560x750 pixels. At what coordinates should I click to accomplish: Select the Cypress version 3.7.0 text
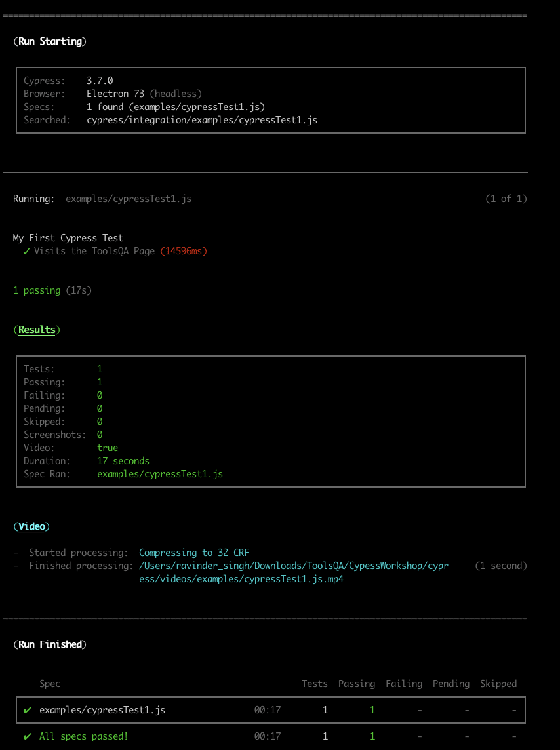point(100,81)
